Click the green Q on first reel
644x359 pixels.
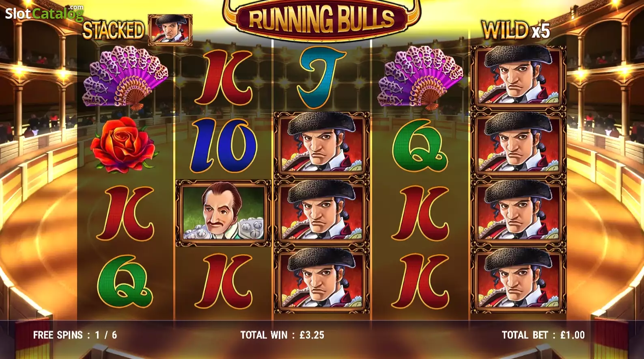[125, 281]
